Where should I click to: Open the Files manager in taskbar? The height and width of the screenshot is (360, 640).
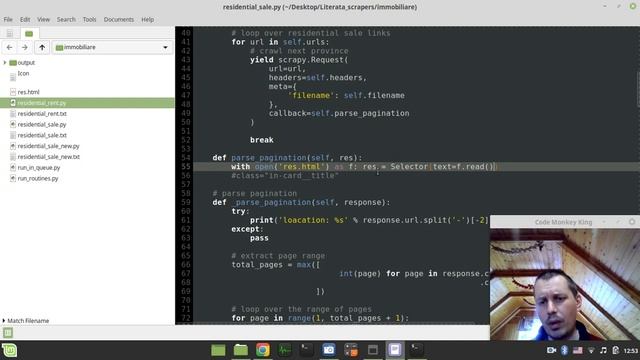[241, 350]
